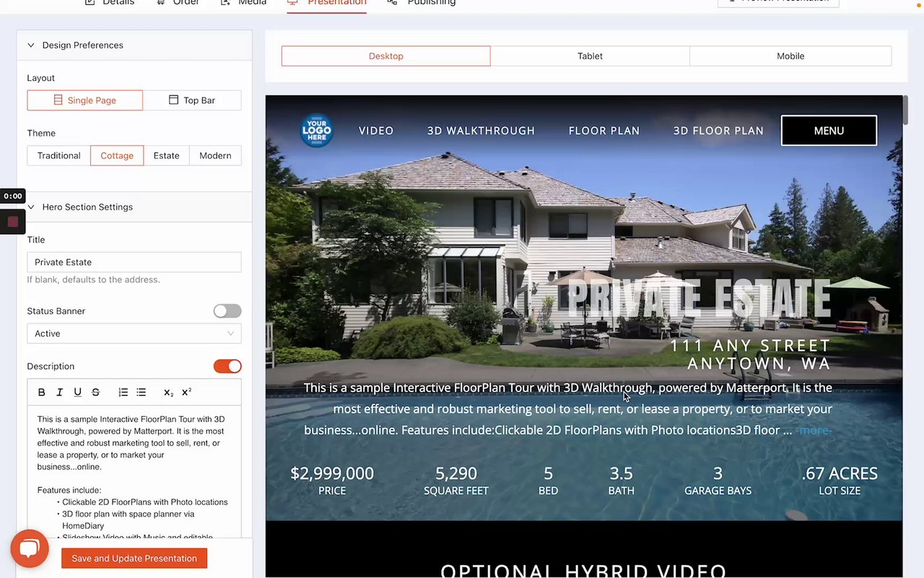Open the Active status dropdown
The image size is (924, 578).
(134, 333)
